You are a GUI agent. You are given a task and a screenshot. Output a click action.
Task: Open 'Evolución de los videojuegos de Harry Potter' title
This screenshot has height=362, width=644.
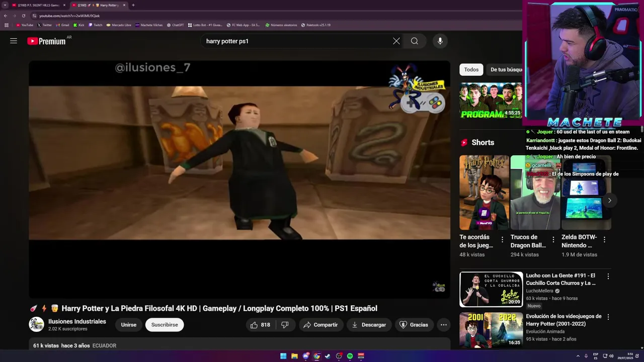click(x=563, y=320)
